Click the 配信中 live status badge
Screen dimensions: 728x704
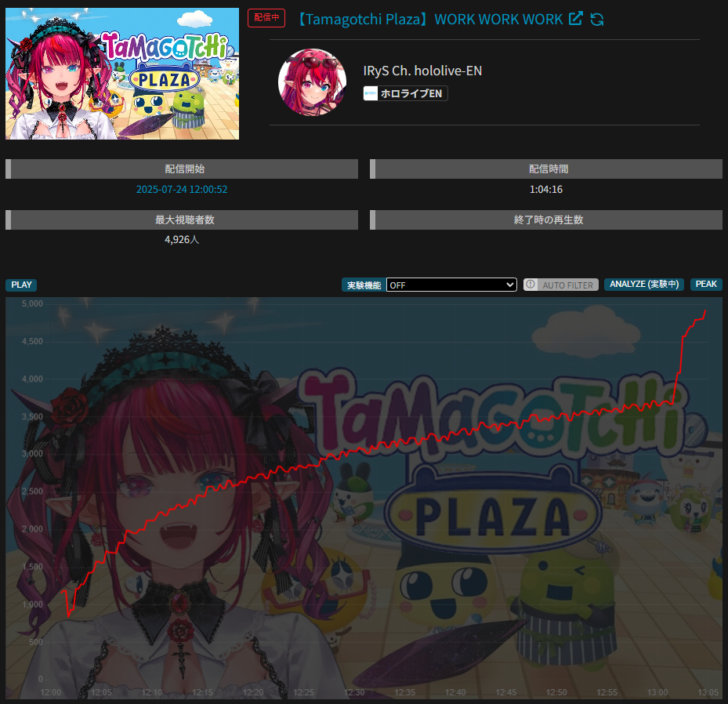(266, 18)
